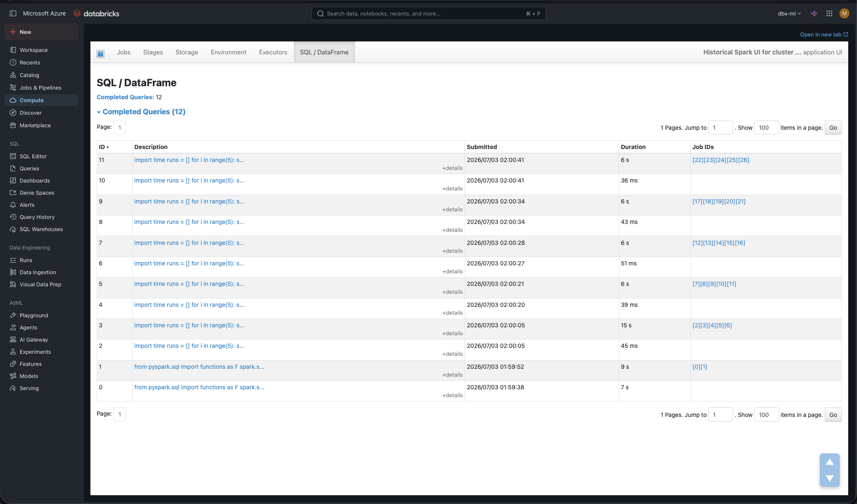
Task: Open Recents in the sidebar
Action: pyautogui.click(x=41, y=62)
